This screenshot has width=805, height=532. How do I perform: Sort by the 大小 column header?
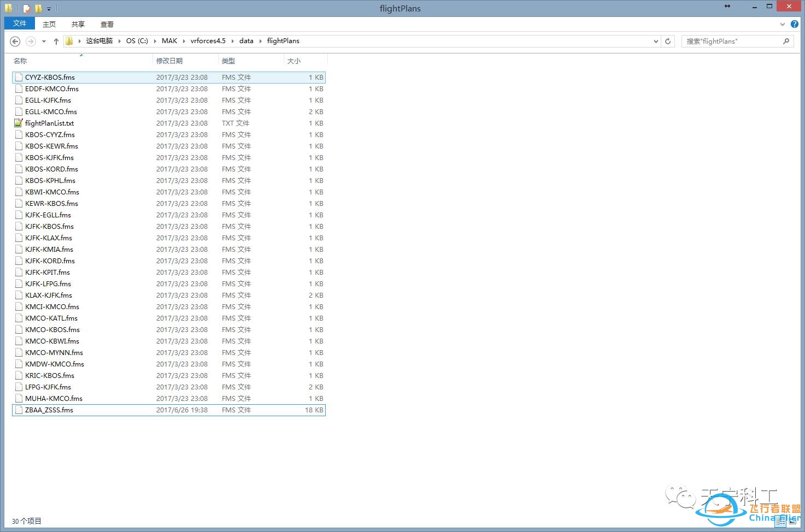[305, 61]
